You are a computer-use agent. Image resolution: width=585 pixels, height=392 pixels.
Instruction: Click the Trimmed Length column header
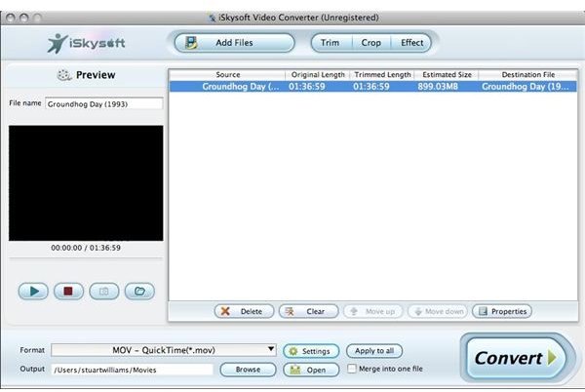point(382,74)
